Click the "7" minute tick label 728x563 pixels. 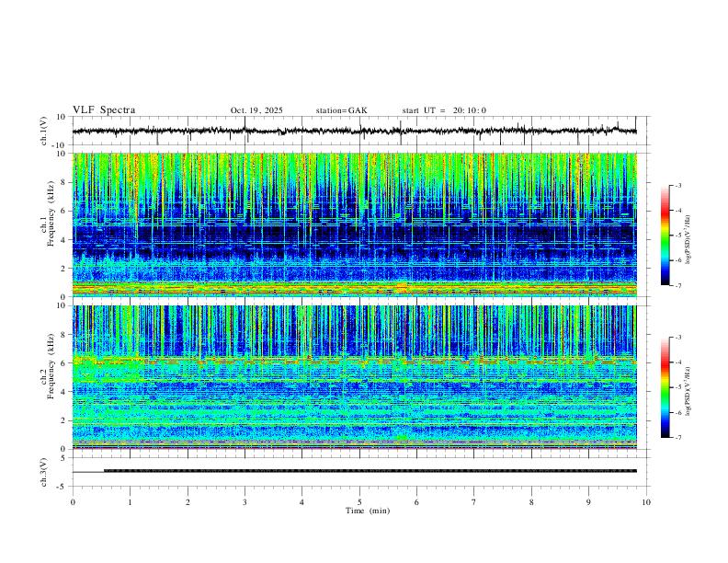tap(474, 502)
